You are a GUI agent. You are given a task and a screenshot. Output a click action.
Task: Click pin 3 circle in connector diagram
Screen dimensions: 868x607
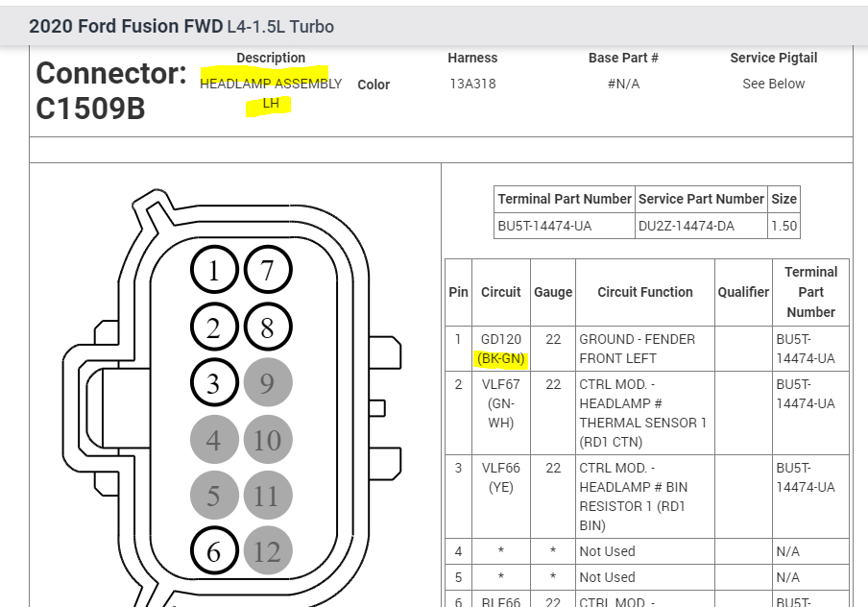[x=214, y=382]
